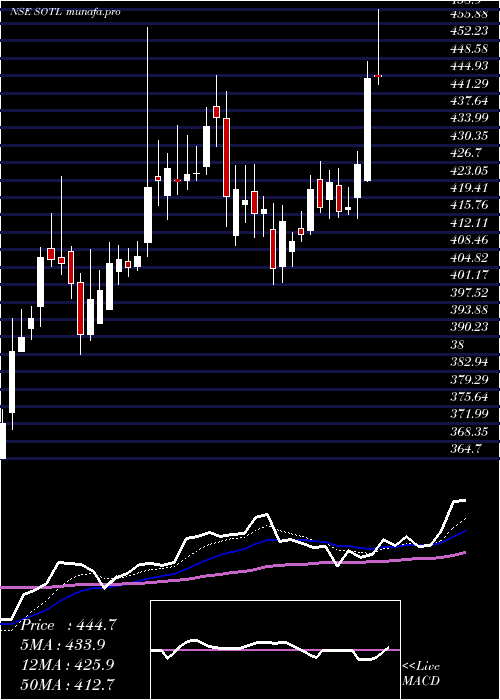Select the 379.29 price label
This screenshot has height=700, width=500.
[469, 379]
